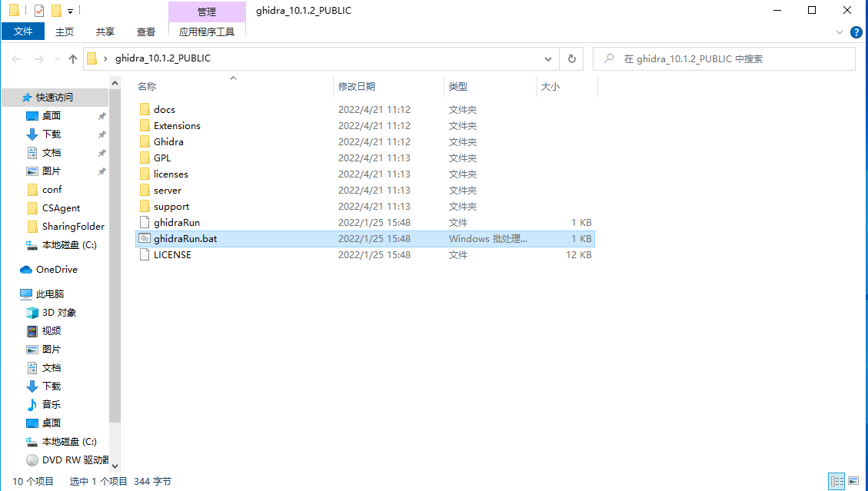Open the CSAgent quick access folder
868x491 pixels.
point(53,208)
